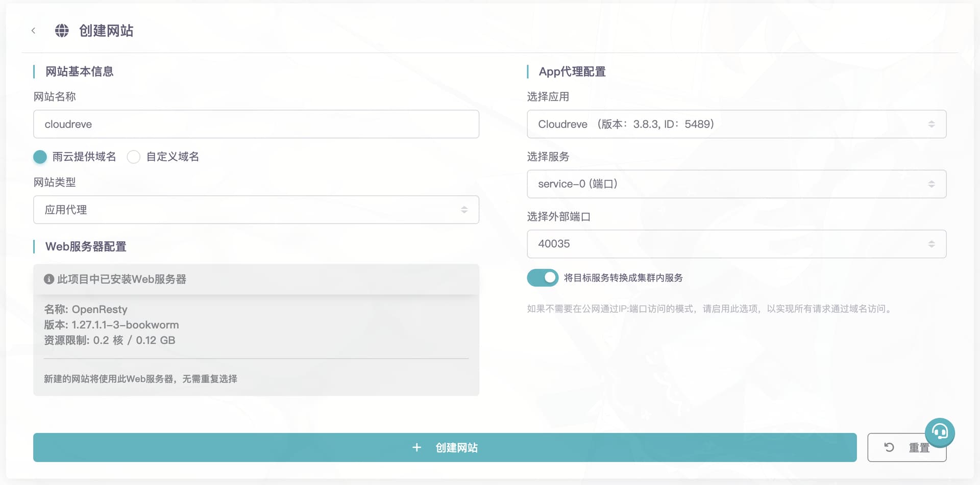Click the 选择外部端口 field label
Screen dimensions: 980x485
coord(558,216)
